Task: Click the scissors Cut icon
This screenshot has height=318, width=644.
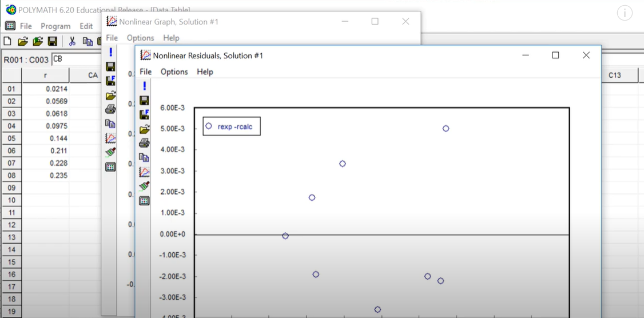Action: coord(72,41)
